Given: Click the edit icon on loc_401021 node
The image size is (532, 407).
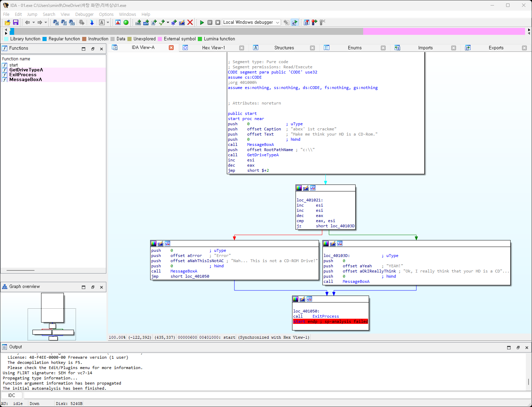Looking at the screenshot, I should click(x=306, y=188).
